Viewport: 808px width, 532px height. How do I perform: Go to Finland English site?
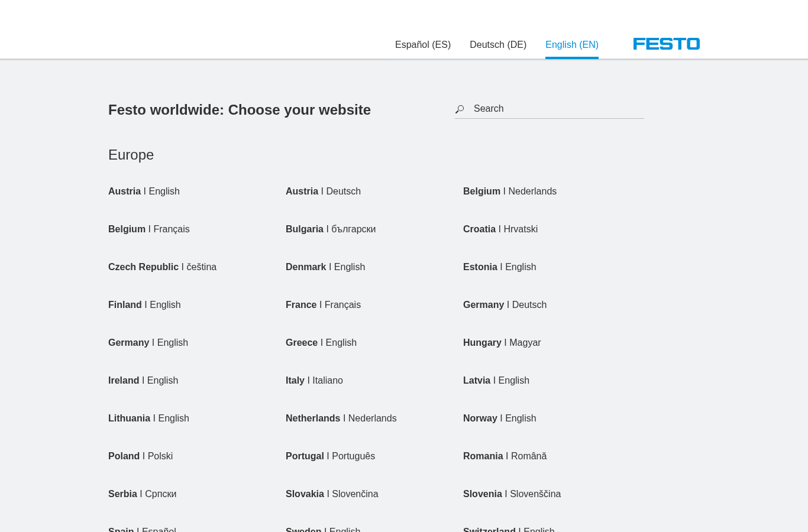[144, 305]
